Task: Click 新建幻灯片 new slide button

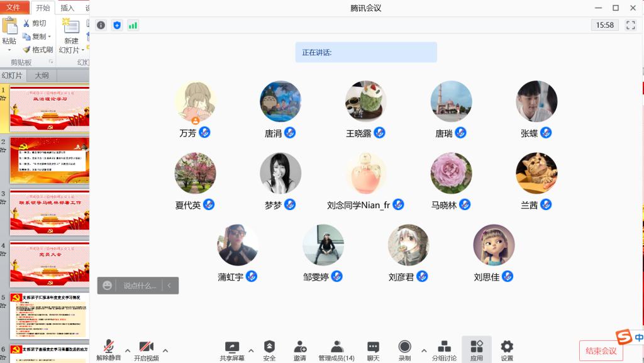Action: point(71,35)
